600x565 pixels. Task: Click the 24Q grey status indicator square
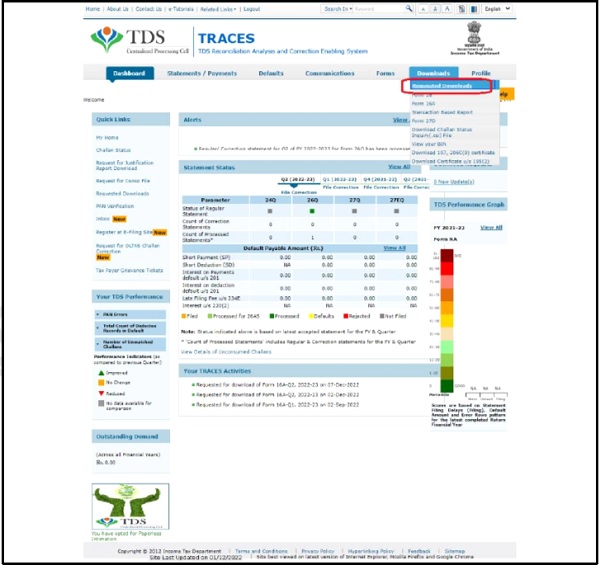(x=270, y=211)
